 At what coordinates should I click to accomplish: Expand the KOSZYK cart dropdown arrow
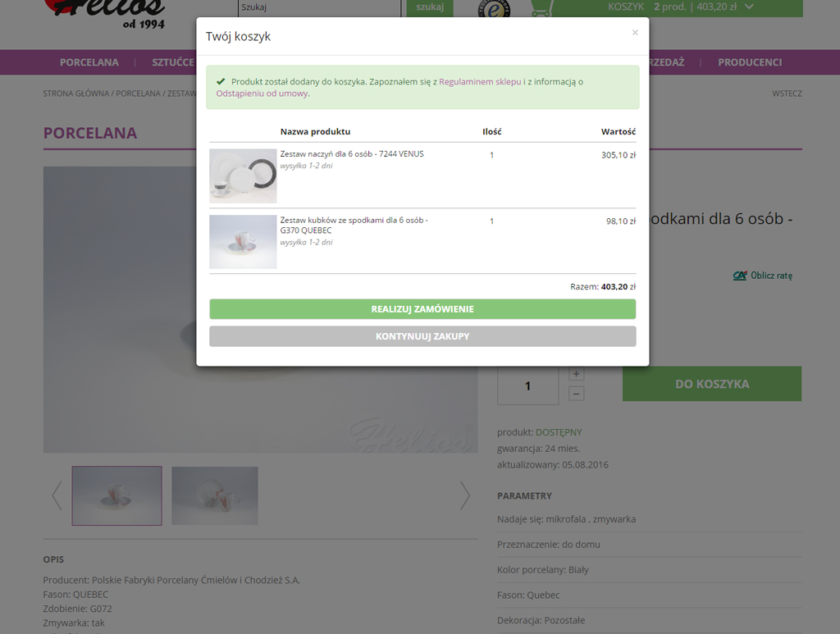pos(748,7)
